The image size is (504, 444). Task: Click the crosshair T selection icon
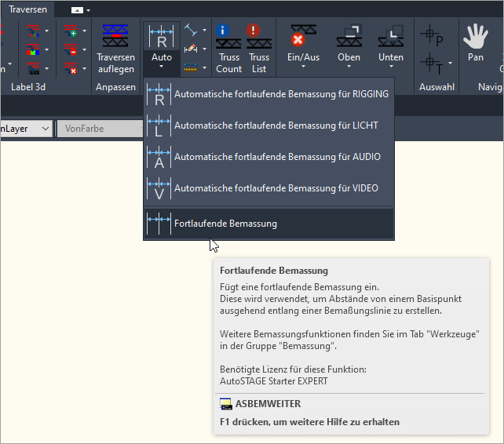click(431, 64)
